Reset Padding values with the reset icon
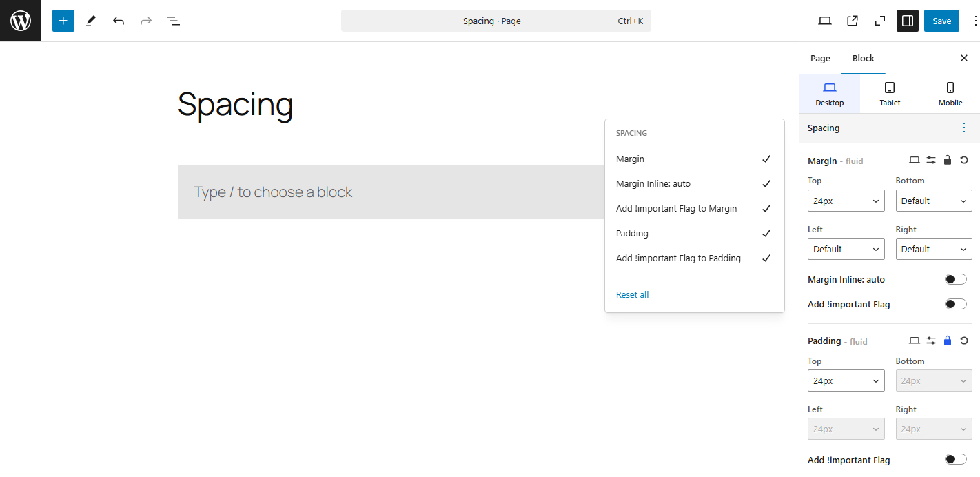980x477 pixels. [x=964, y=341]
